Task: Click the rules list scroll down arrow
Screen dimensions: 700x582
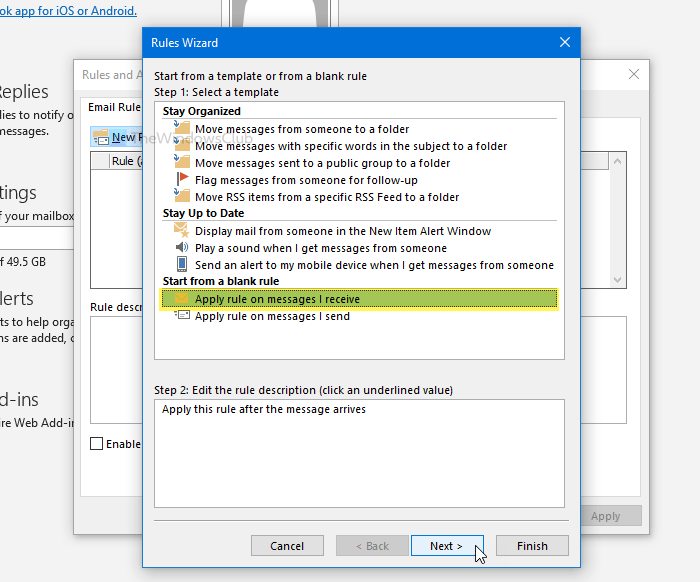Action: pyautogui.click(x=617, y=279)
